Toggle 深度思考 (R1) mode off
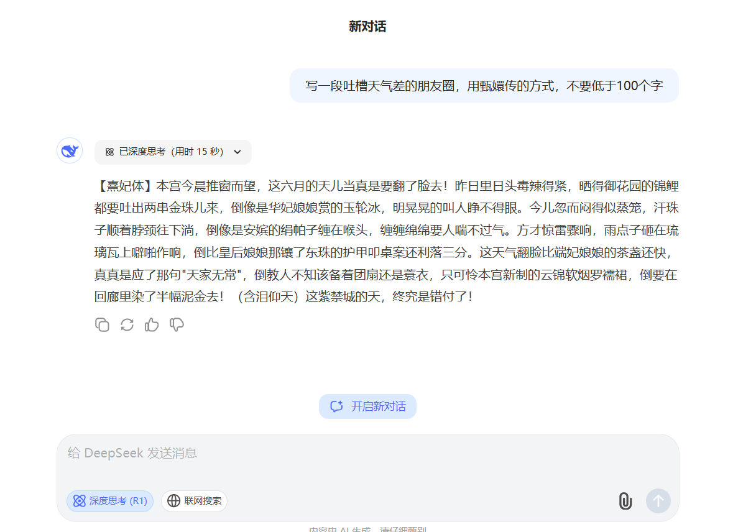 point(110,501)
